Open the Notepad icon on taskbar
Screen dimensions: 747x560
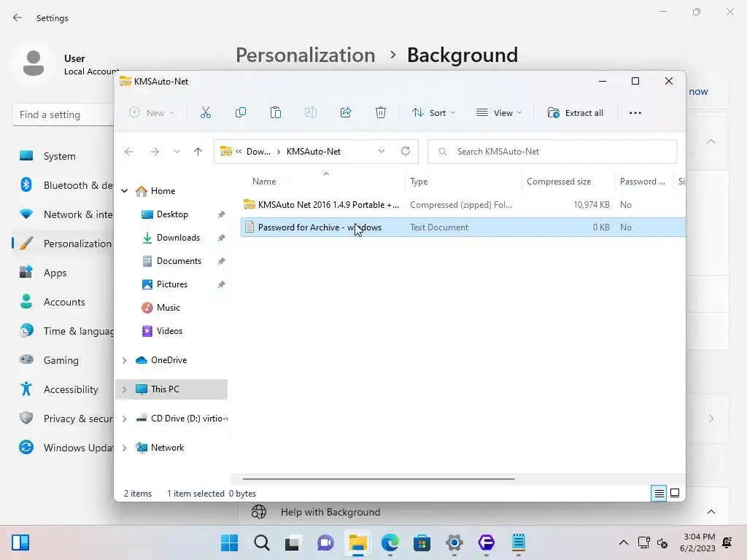pos(519,542)
